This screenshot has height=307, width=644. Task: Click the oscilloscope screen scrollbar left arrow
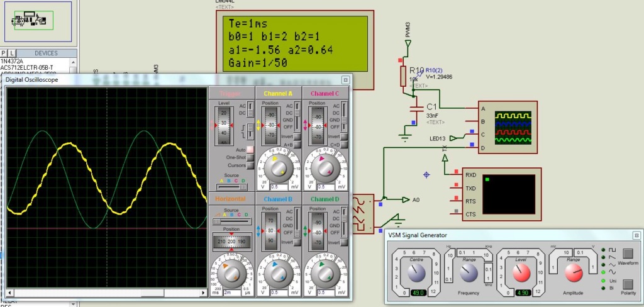pyautogui.click(x=10, y=293)
